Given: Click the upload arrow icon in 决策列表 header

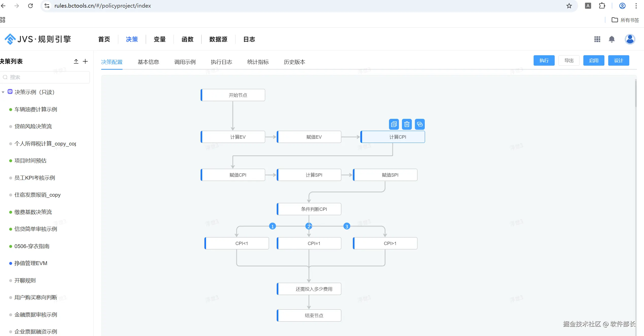Looking at the screenshot, I should click(76, 61).
